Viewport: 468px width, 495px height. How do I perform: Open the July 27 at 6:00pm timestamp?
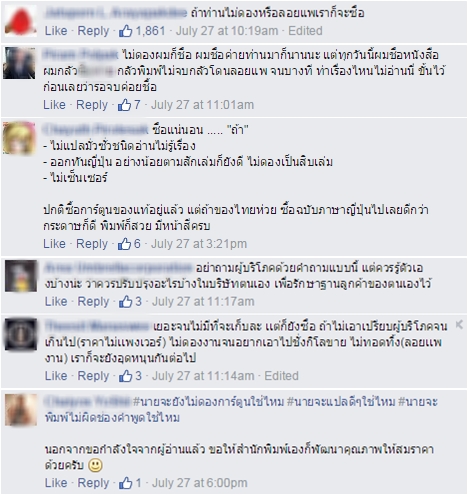coord(200,483)
